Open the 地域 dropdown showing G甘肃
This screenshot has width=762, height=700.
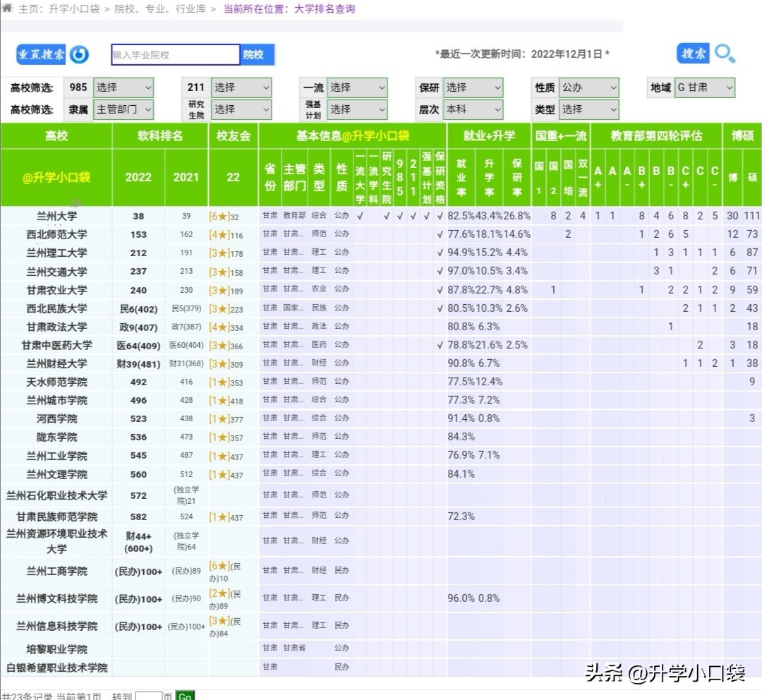point(704,86)
